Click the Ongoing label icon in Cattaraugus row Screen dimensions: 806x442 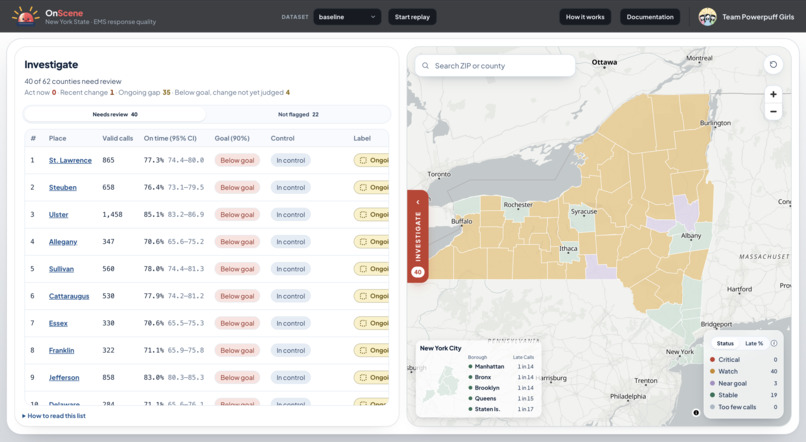[x=363, y=296]
